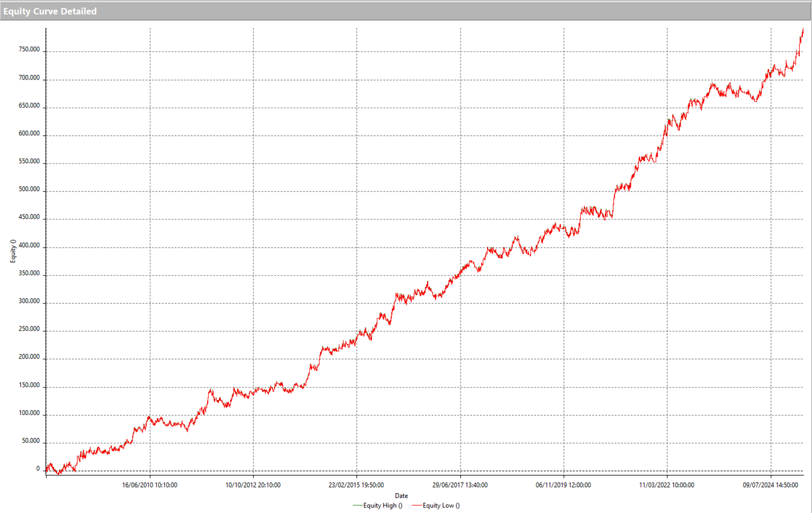This screenshot has width=812, height=513.
Task: Click the 11/03/2022 10:00:00 date label
Action: [667, 485]
